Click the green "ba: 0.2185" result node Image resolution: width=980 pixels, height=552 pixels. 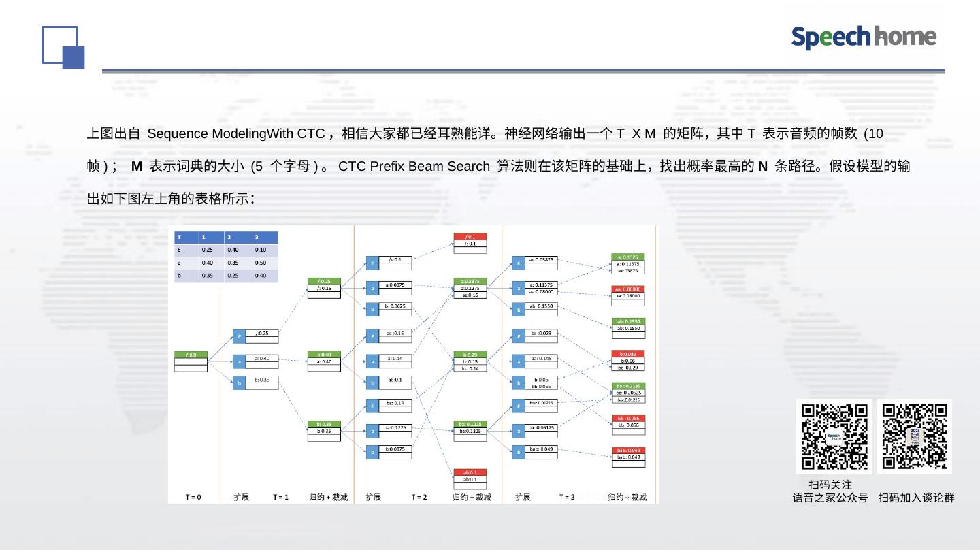pos(627,386)
